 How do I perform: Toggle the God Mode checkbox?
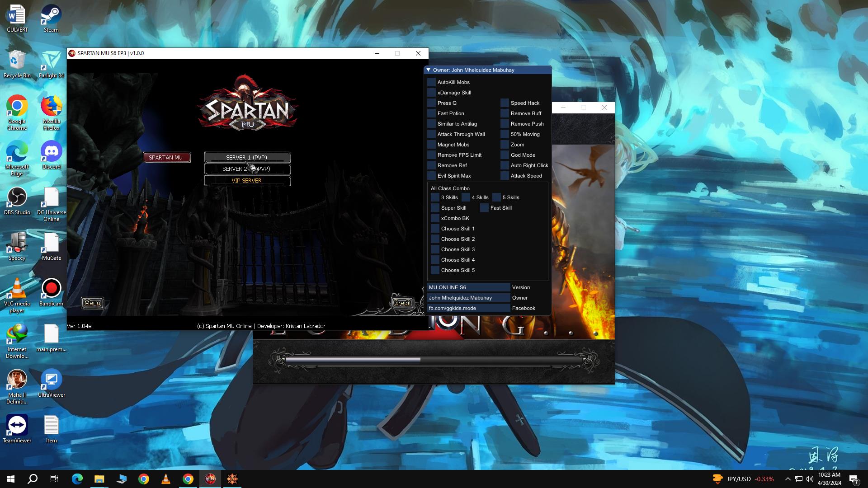505,155
